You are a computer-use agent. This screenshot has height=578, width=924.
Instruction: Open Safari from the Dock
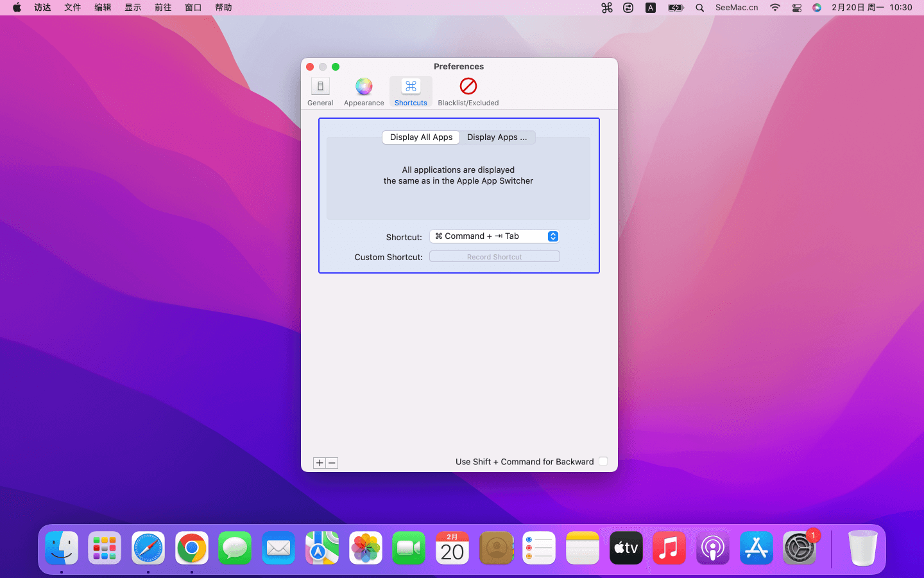tap(148, 548)
